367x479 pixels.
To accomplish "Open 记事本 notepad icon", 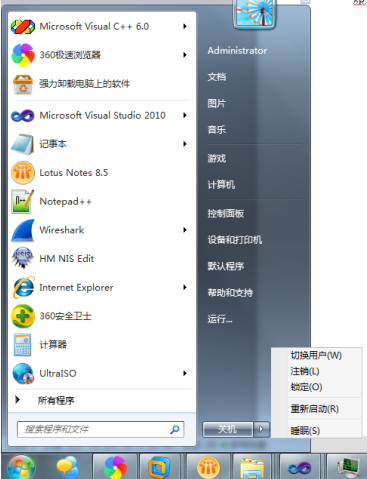I will [x=23, y=144].
